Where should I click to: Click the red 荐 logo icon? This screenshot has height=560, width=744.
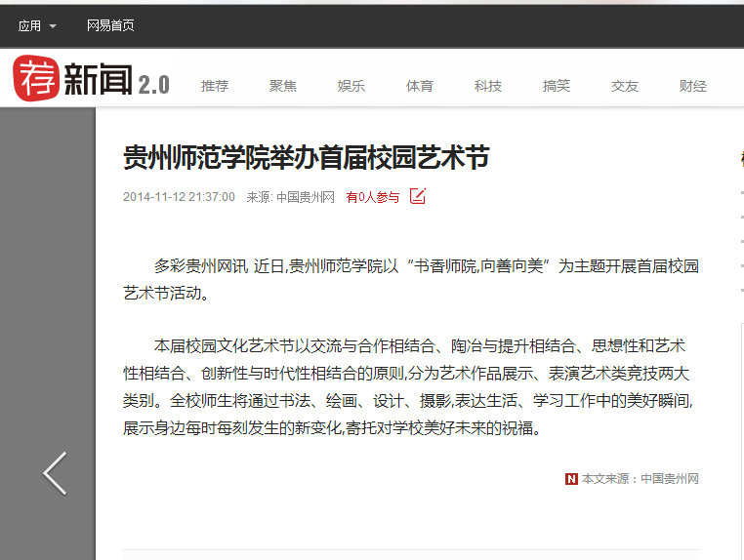coord(36,78)
